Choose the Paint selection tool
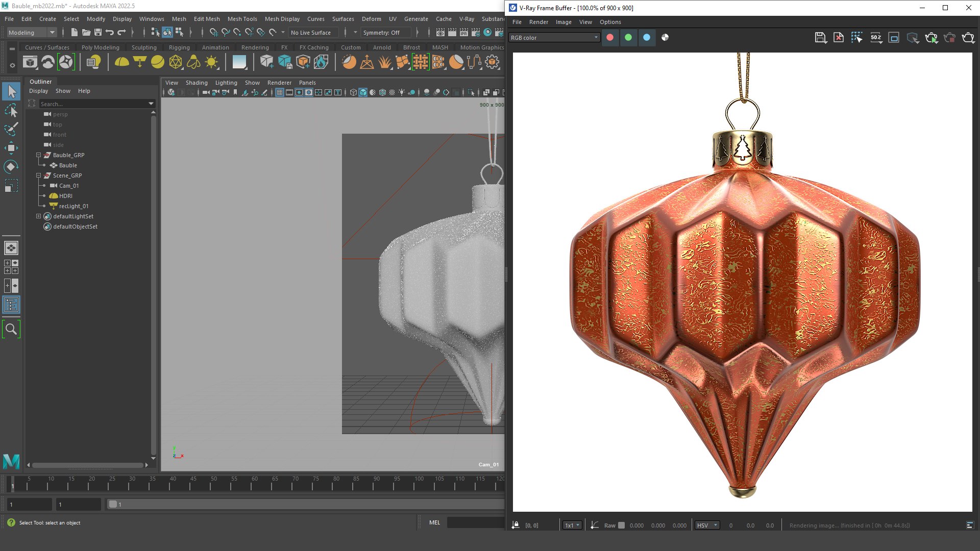This screenshot has width=980, height=551. [11, 129]
